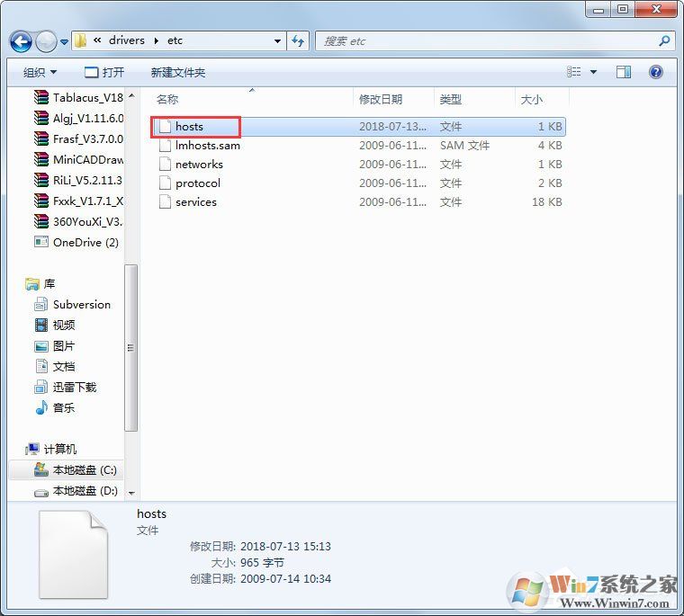The width and height of the screenshot is (684, 616).
Task: Expand the arrow after drivers breadcrumb
Action: (157, 41)
